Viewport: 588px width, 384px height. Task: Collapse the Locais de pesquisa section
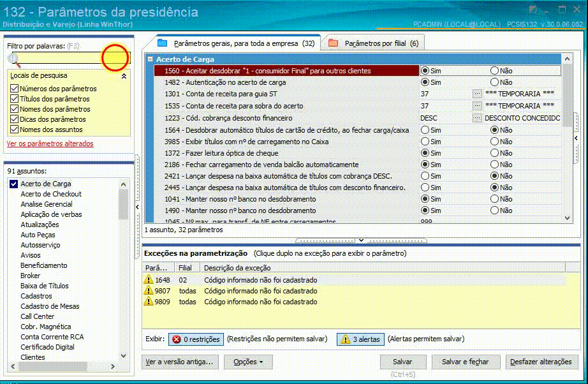click(x=124, y=76)
